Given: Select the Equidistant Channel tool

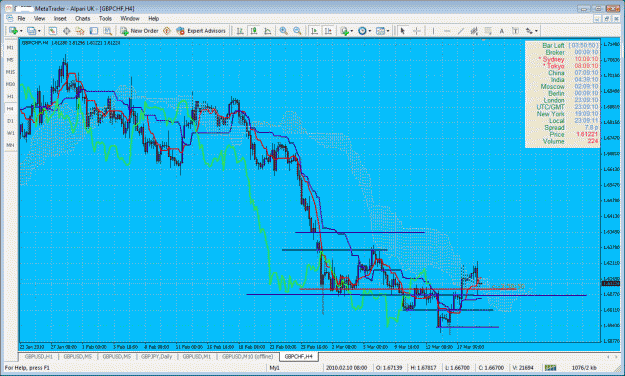Looking at the screenshot, I should click(474, 31).
